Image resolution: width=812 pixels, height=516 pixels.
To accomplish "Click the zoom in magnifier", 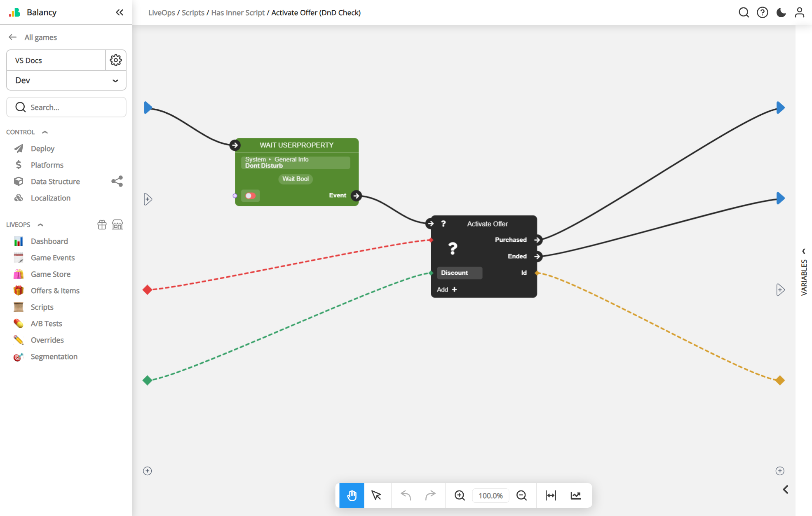I will click(x=460, y=495).
